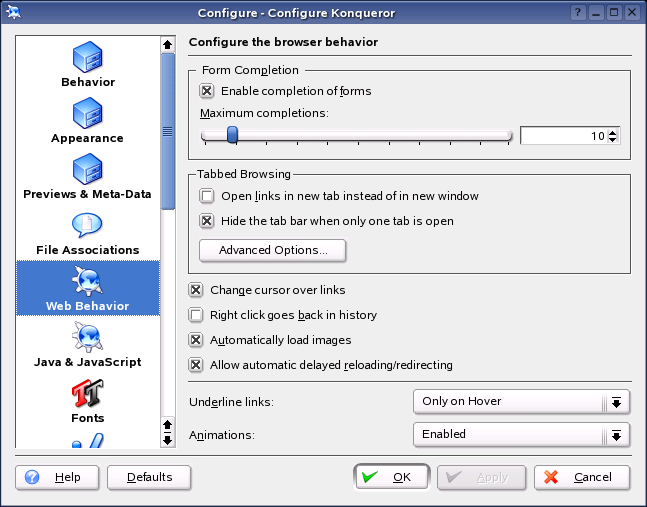The width and height of the screenshot is (647, 507).
Task: Click the sidebar scrollbar up arrow
Action: point(168,44)
